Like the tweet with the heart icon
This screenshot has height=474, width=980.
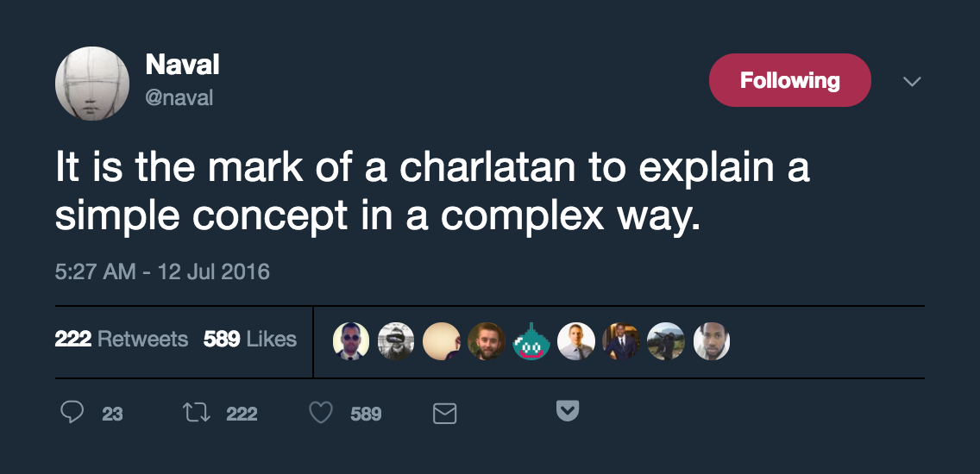point(321,413)
